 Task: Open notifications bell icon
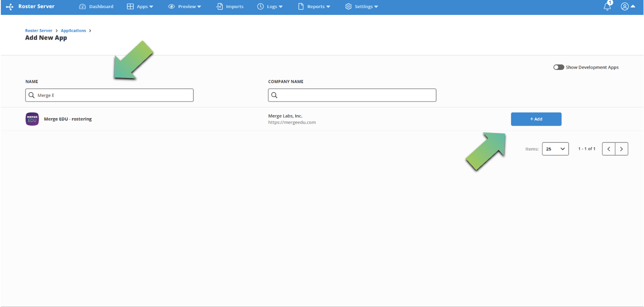tap(607, 7)
